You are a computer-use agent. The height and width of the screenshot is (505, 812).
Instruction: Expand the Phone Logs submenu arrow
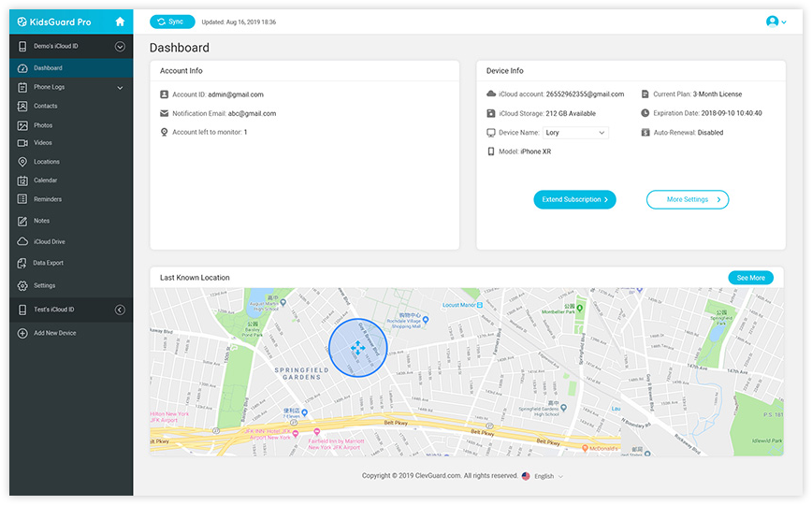pyautogui.click(x=120, y=88)
